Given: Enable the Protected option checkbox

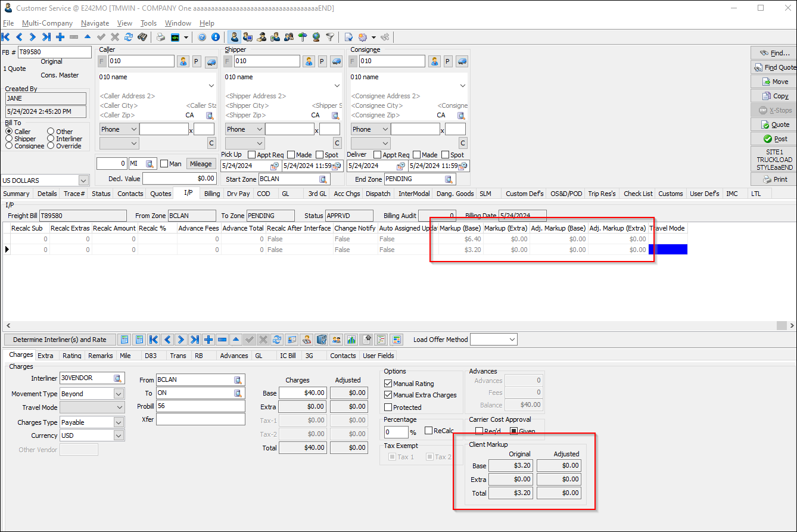Looking at the screenshot, I should [x=388, y=407].
